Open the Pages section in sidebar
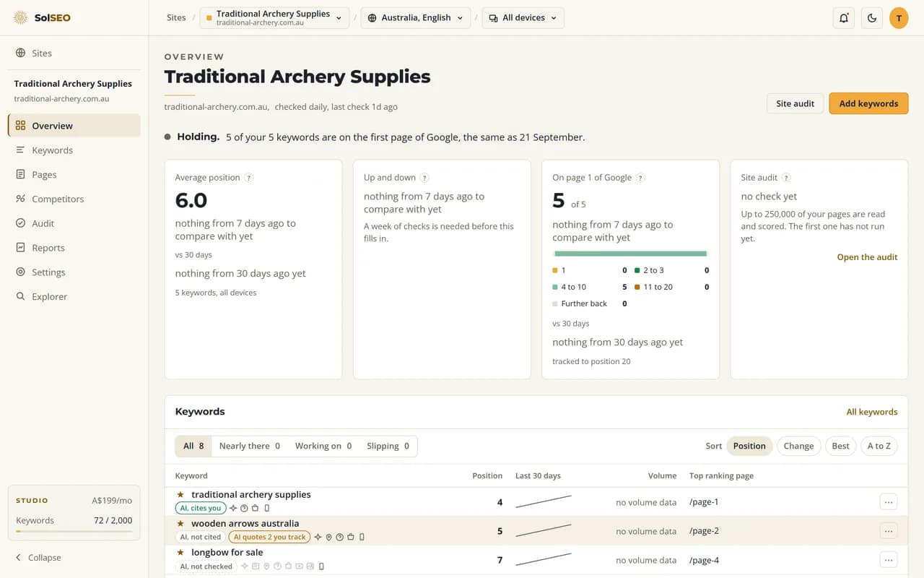The height and width of the screenshot is (578, 924). 74,174
